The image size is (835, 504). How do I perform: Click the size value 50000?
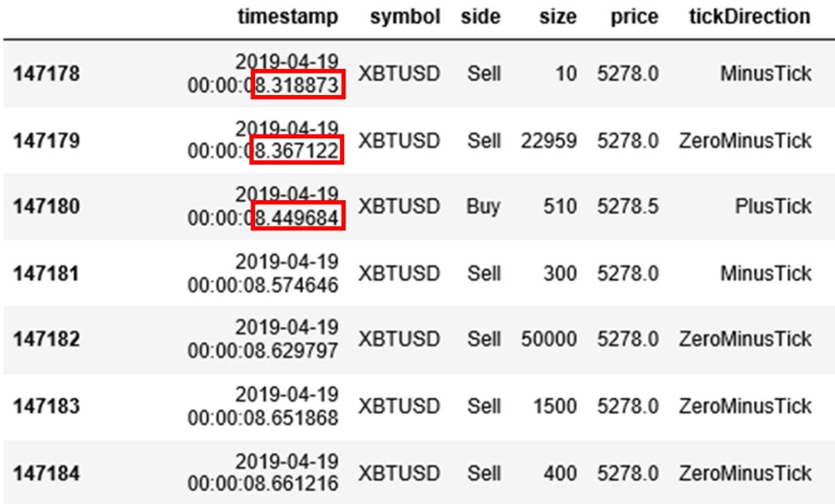coord(549,340)
